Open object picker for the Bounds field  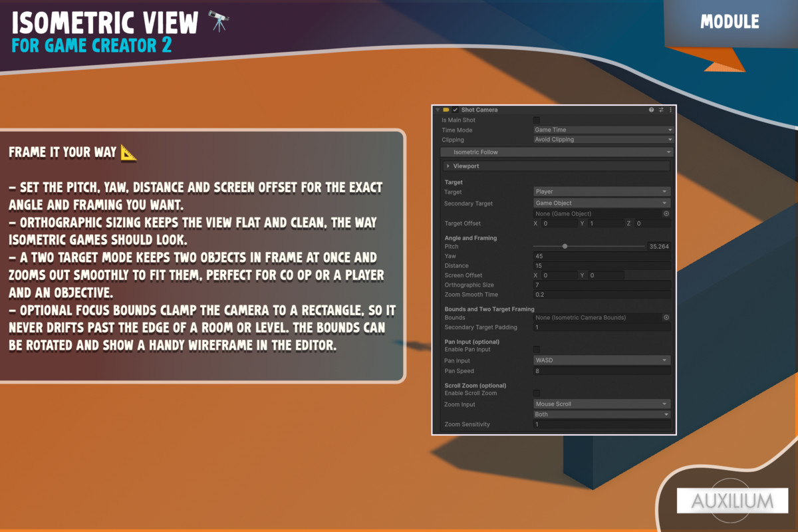pos(666,318)
